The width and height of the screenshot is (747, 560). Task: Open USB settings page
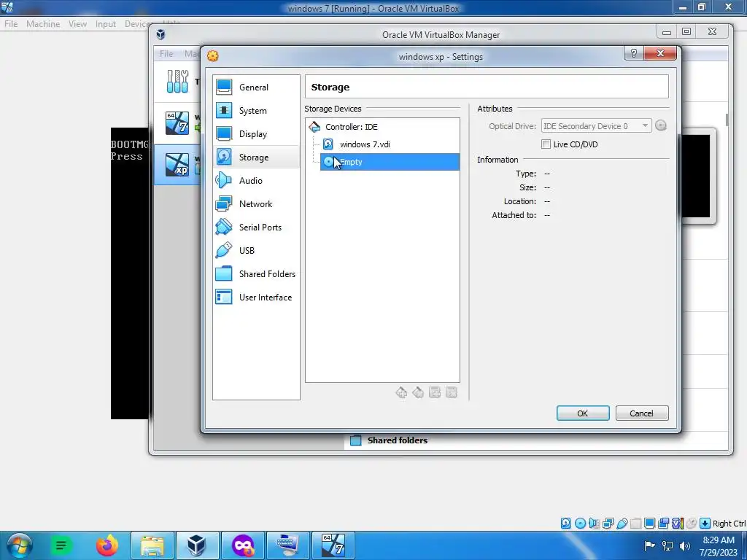[x=256, y=251]
